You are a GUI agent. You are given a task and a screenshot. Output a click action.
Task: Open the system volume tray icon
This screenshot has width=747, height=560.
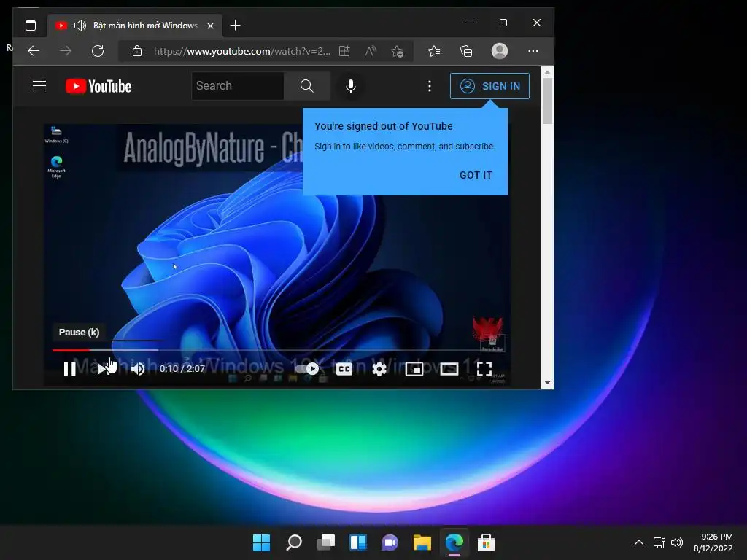[x=676, y=542]
